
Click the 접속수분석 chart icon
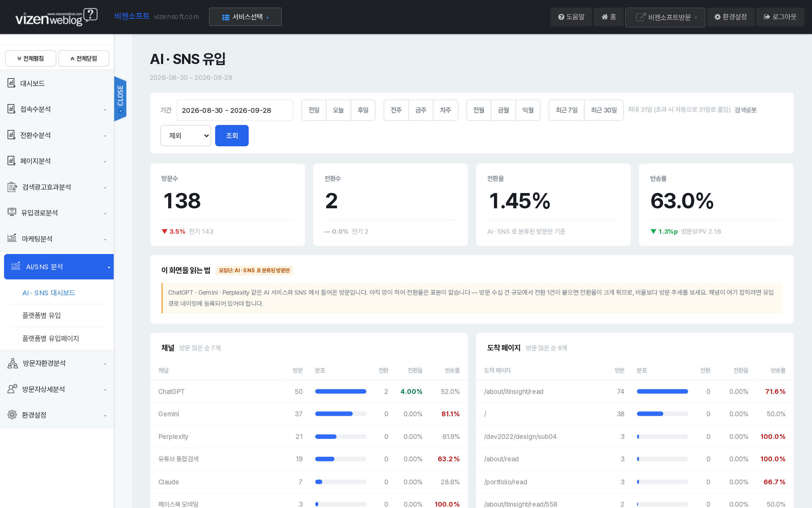(x=11, y=109)
